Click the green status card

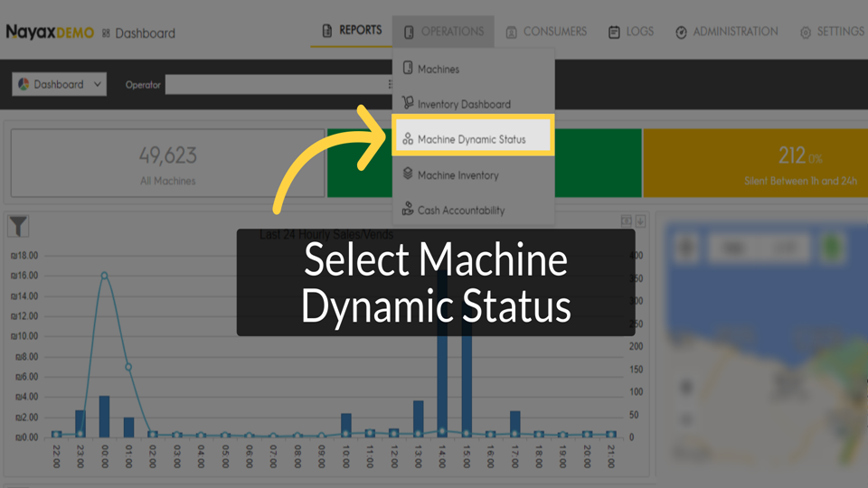pyautogui.click(x=485, y=164)
